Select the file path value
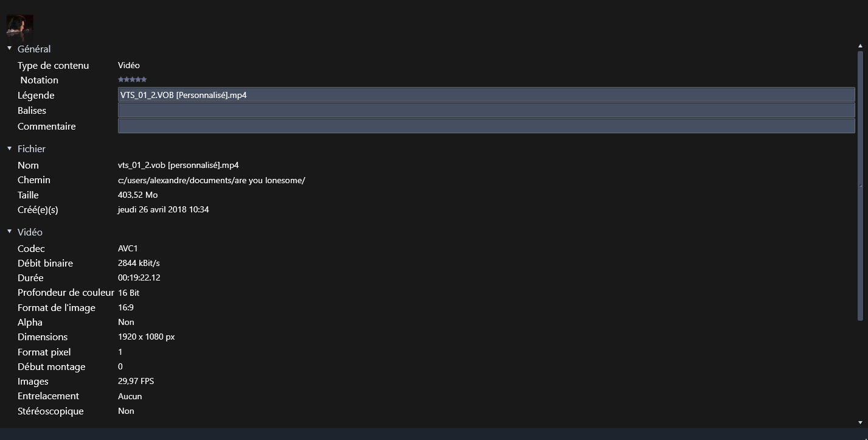The height and width of the screenshot is (440, 868). (211, 180)
